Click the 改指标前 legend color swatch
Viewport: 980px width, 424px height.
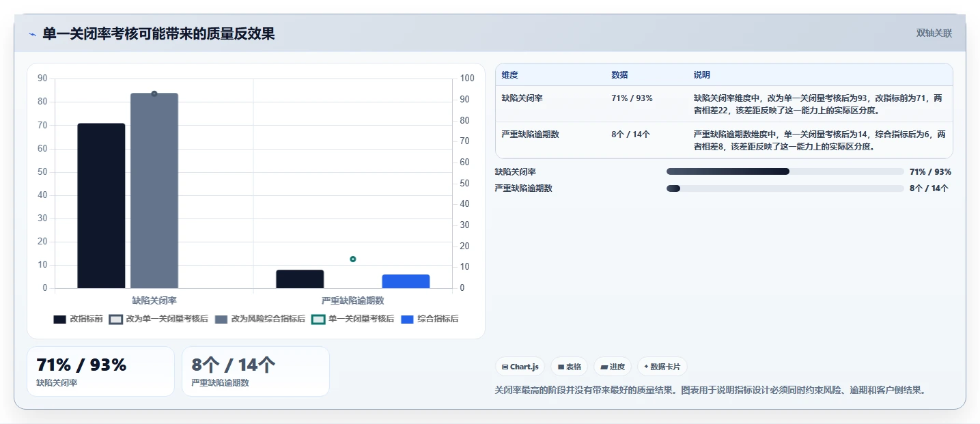(x=60, y=320)
